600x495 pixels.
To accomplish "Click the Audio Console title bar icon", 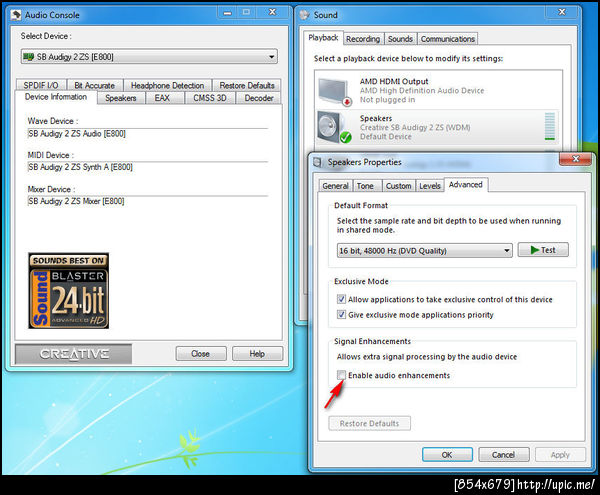I will click(16, 15).
